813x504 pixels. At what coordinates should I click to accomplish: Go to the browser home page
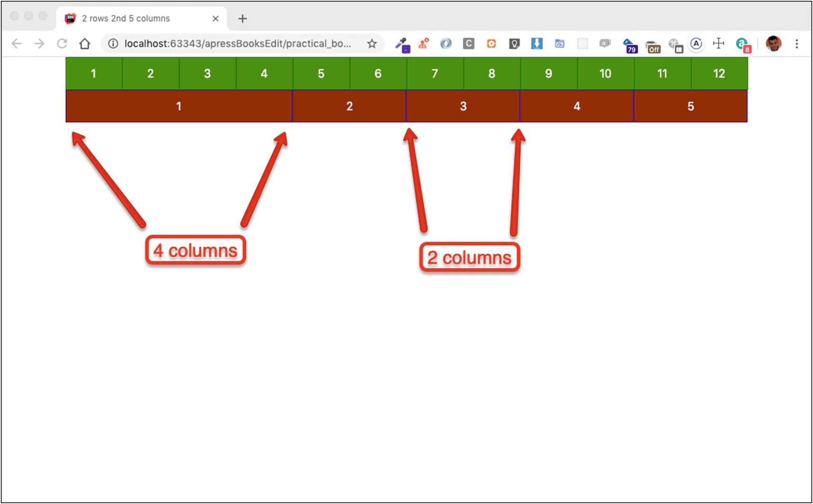[85, 44]
